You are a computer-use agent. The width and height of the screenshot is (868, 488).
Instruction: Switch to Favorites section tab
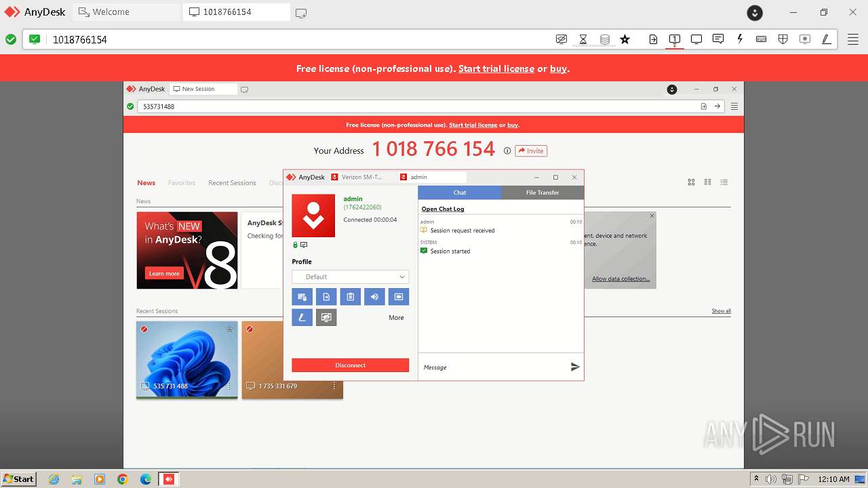point(182,183)
